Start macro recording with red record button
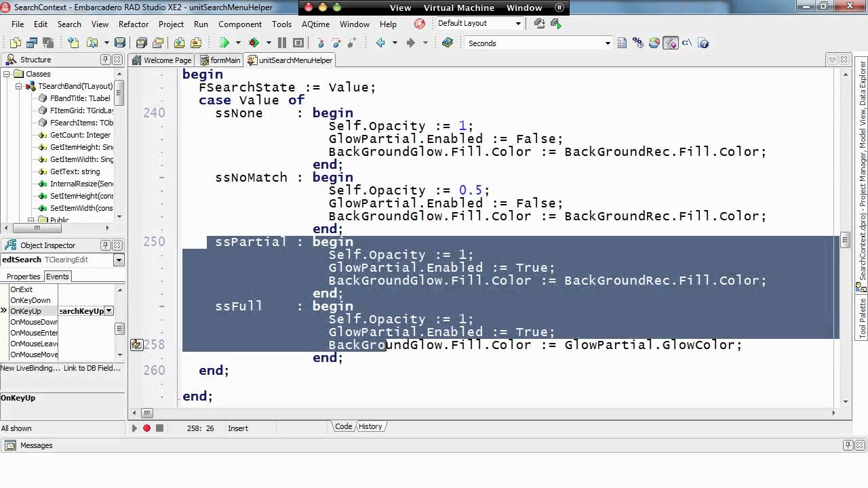The image size is (868, 488). tap(146, 428)
